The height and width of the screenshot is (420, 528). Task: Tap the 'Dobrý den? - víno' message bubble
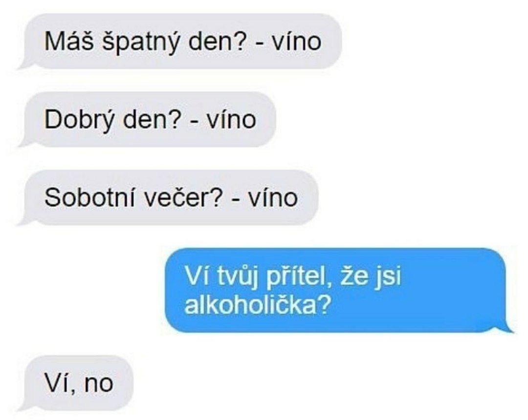tap(147, 119)
